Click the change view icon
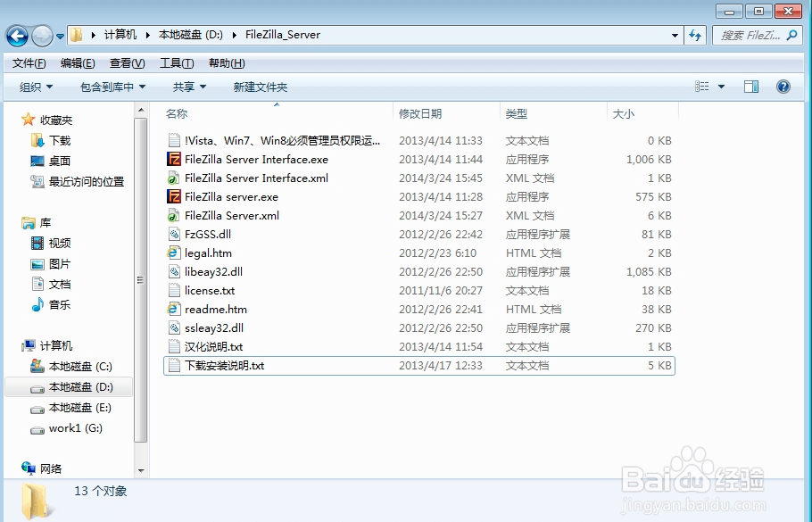 click(701, 87)
